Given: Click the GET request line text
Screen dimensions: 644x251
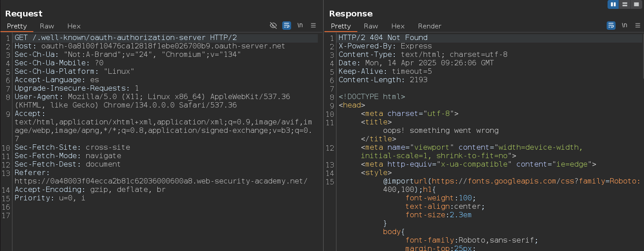Looking at the screenshot, I should [x=125, y=38].
